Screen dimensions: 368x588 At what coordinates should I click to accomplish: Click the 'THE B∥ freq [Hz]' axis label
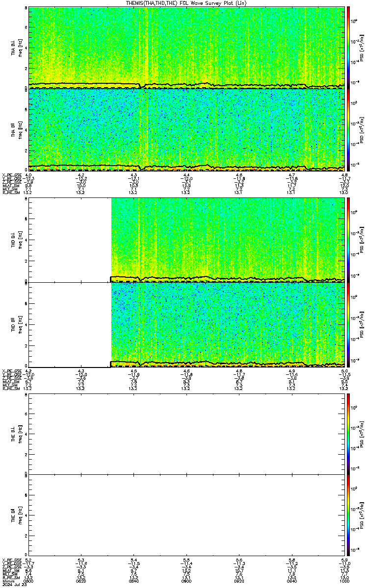click(x=17, y=516)
